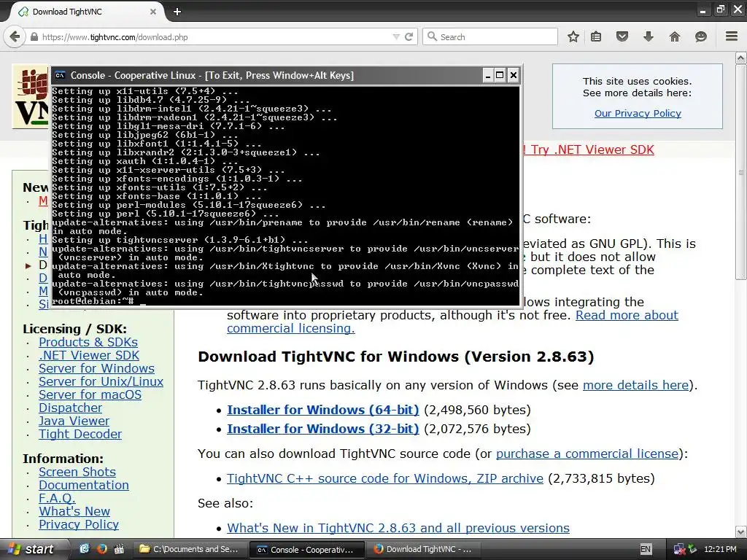Viewport: 747px width, 560px height.
Task: Click the page scrollbar down arrow
Action: tap(741, 532)
